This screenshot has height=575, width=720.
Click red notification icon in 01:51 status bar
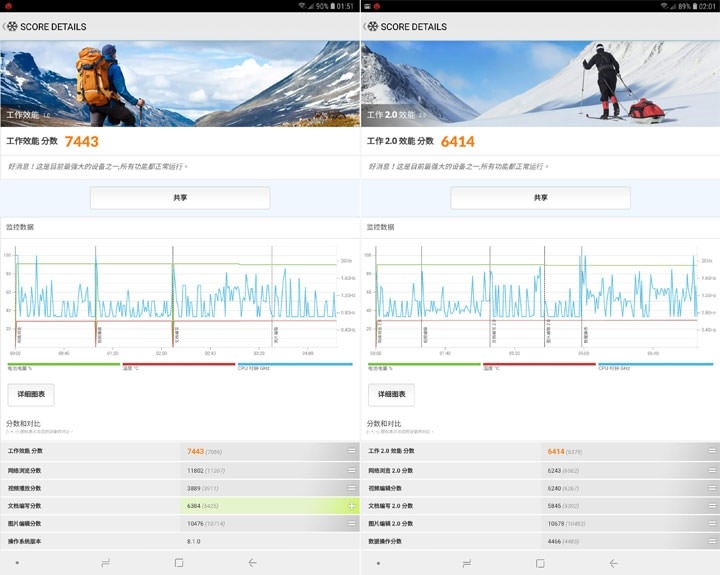click(x=8, y=6)
